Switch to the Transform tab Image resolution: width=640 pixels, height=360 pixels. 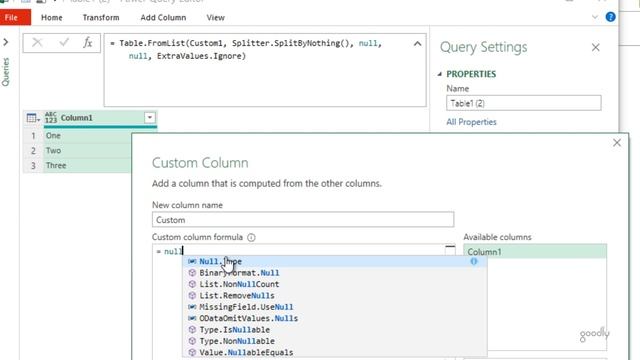point(101,18)
